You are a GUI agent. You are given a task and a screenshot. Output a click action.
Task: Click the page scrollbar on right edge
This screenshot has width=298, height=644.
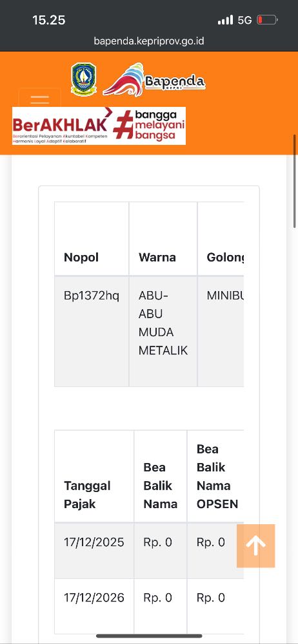[x=295, y=181]
